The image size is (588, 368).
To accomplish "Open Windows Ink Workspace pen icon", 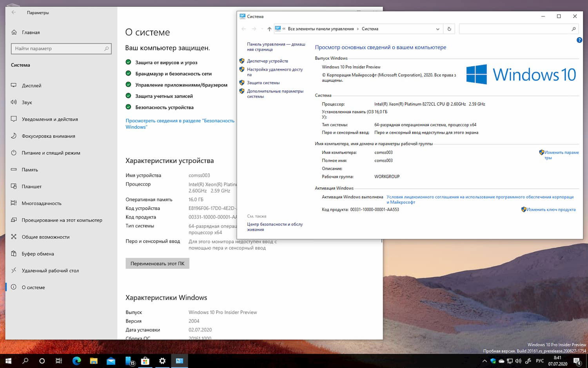I will coord(528,361).
